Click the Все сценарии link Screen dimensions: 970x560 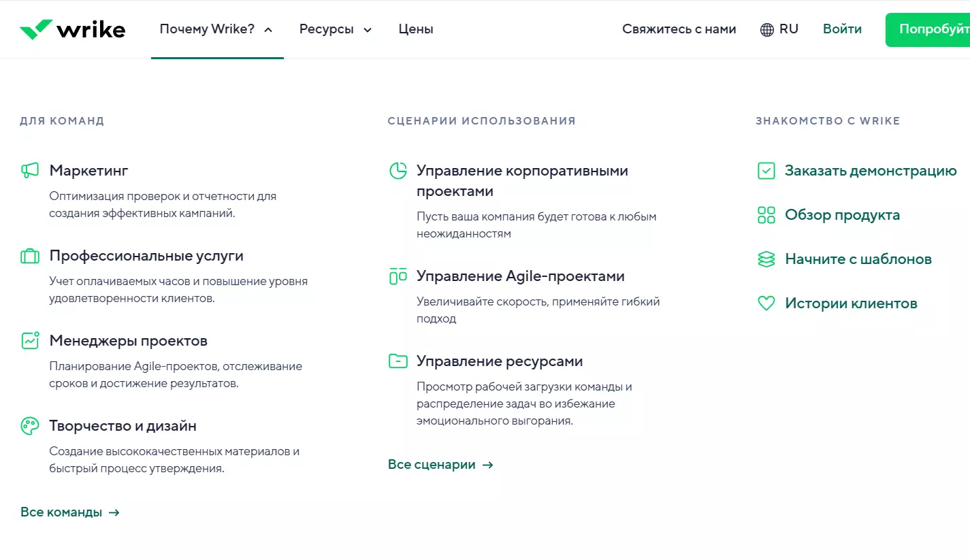(432, 465)
